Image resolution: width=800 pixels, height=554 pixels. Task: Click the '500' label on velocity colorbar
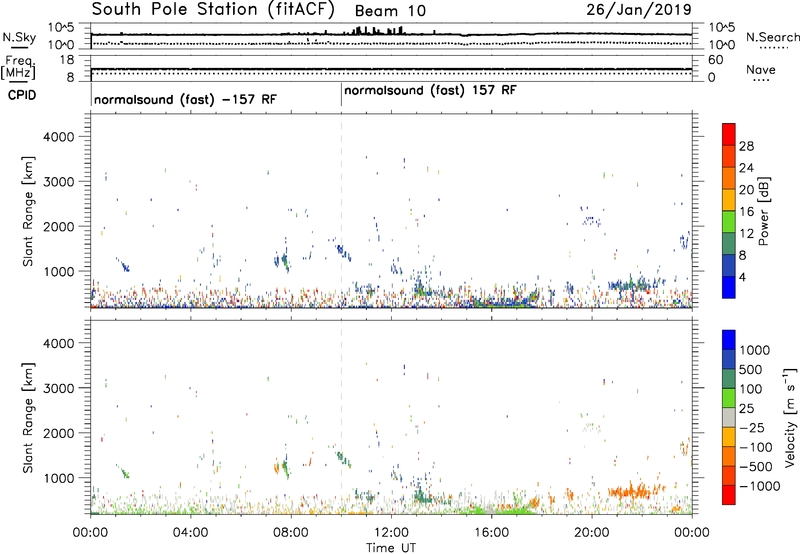click(751, 369)
